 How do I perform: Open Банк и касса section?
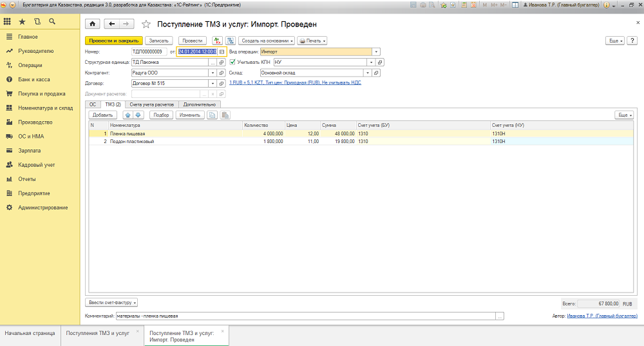(34, 79)
